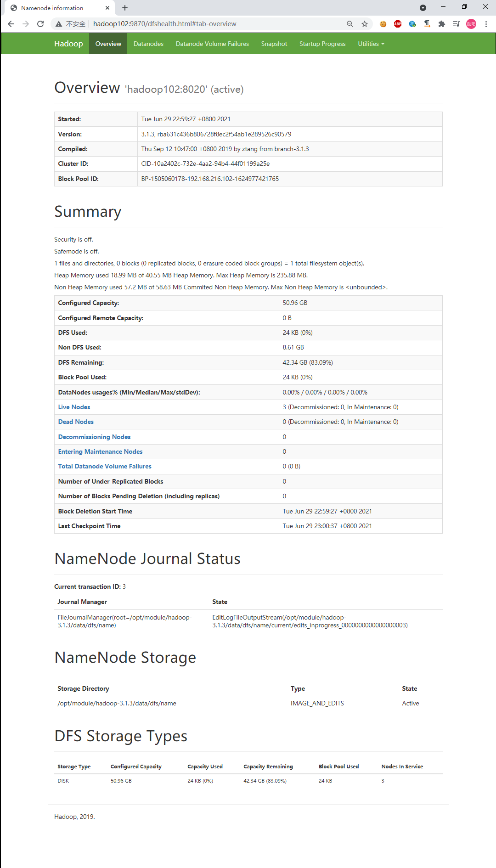Click the media playlist control icon
Screen dimensions: 496x868
[456, 24]
